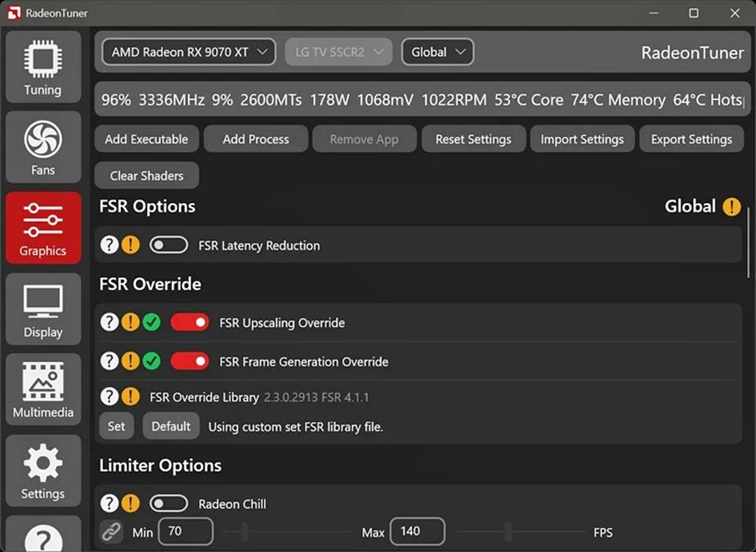
Task: Expand the AMD Radeon RX 9070 XT dropdown
Action: (189, 52)
